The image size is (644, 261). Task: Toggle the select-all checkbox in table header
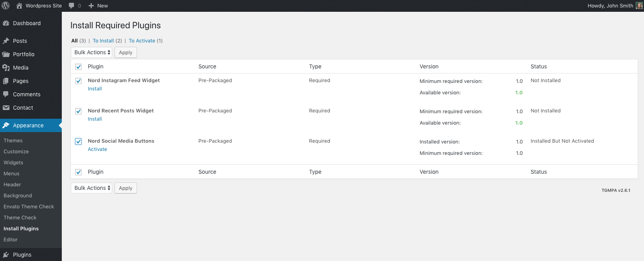(78, 67)
